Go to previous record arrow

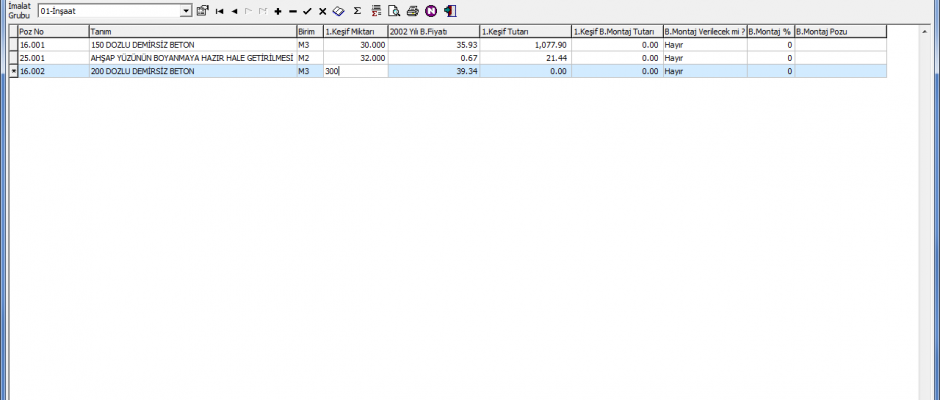(233, 11)
